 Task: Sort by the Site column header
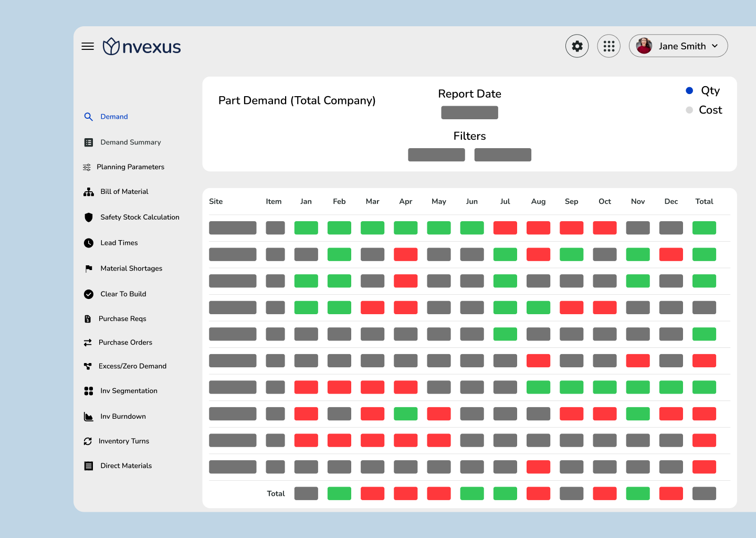click(216, 201)
